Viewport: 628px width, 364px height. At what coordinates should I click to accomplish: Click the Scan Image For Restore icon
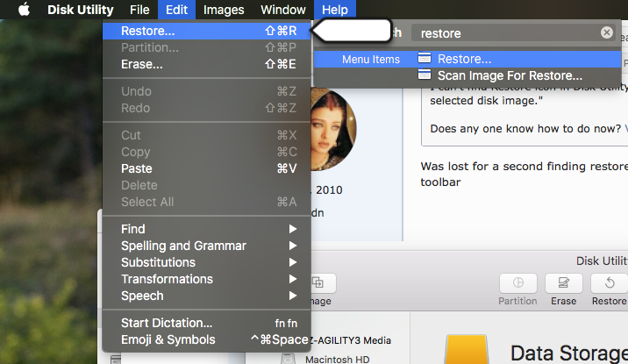click(425, 75)
